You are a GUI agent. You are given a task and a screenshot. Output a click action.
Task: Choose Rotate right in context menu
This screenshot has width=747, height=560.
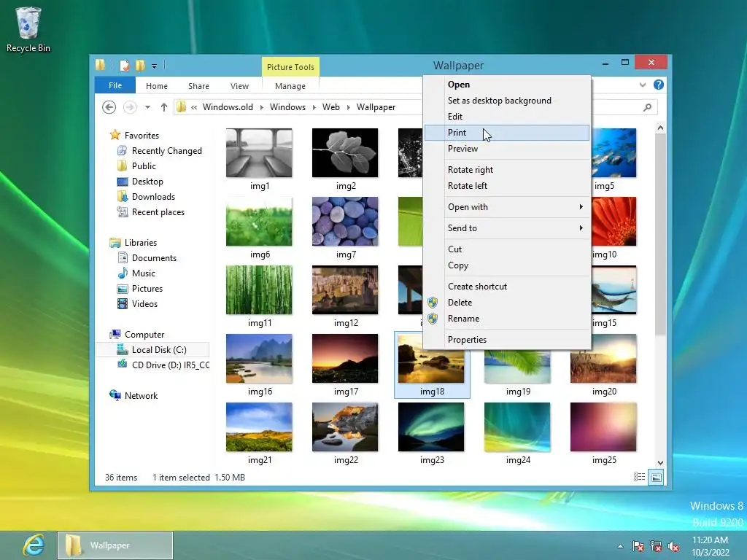tap(506, 169)
